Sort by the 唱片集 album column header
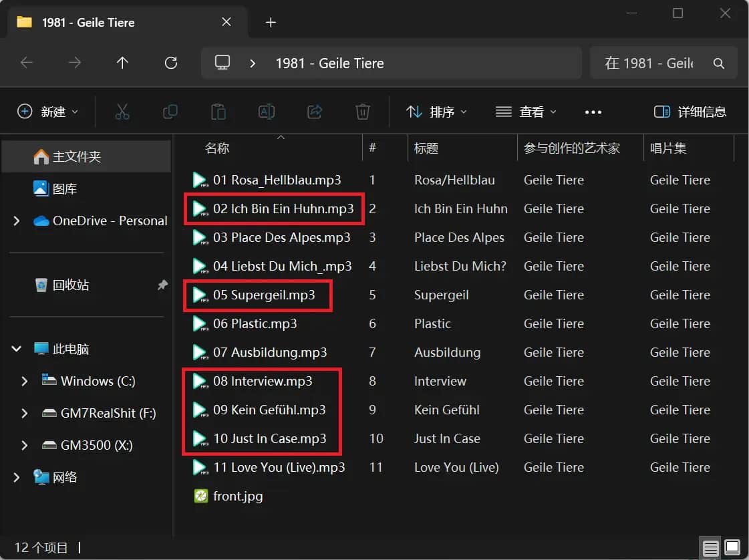749x560 pixels. (668, 148)
